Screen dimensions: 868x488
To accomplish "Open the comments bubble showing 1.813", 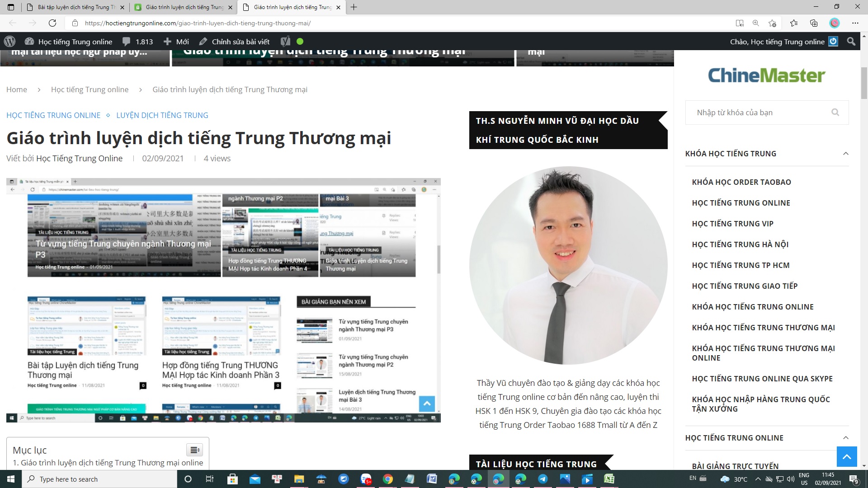I will coord(138,42).
